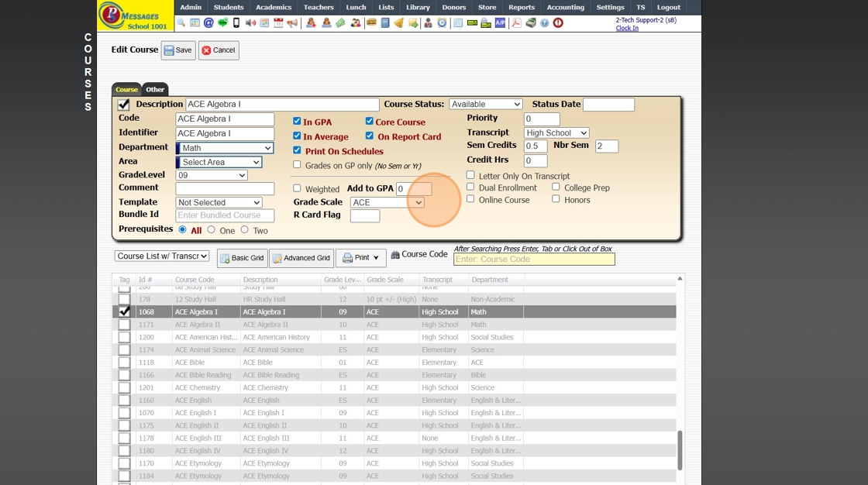Click the Enter Course Code search field
The image size is (868, 485).
tap(534, 259)
